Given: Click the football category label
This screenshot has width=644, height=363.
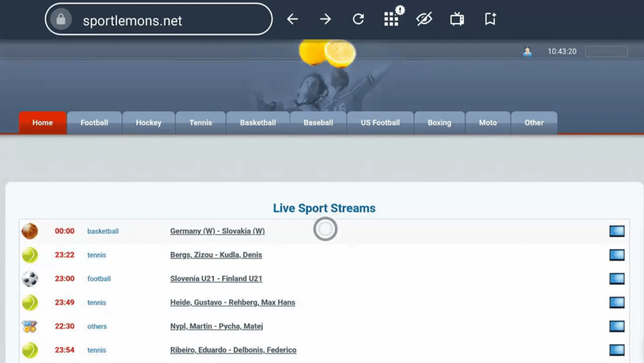Looking at the screenshot, I should [x=99, y=279].
